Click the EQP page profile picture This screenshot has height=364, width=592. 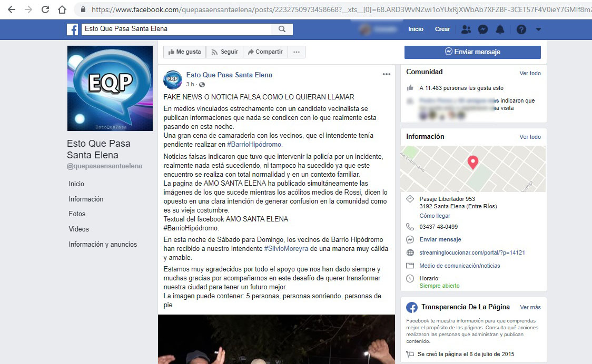(110, 88)
